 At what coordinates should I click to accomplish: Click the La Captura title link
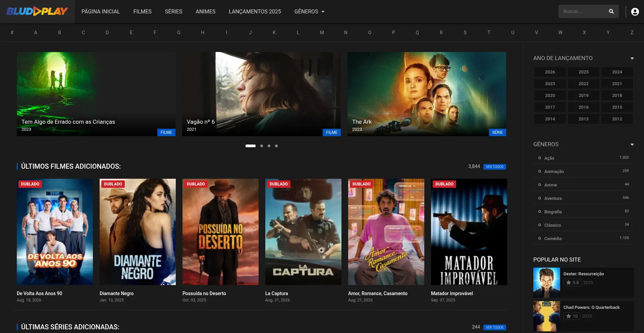pos(277,293)
